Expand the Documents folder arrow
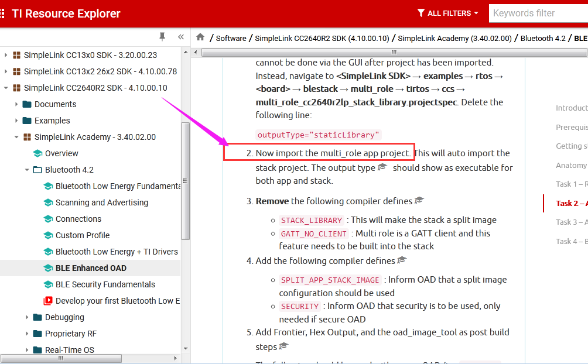The width and height of the screenshot is (588, 364). [x=16, y=104]
